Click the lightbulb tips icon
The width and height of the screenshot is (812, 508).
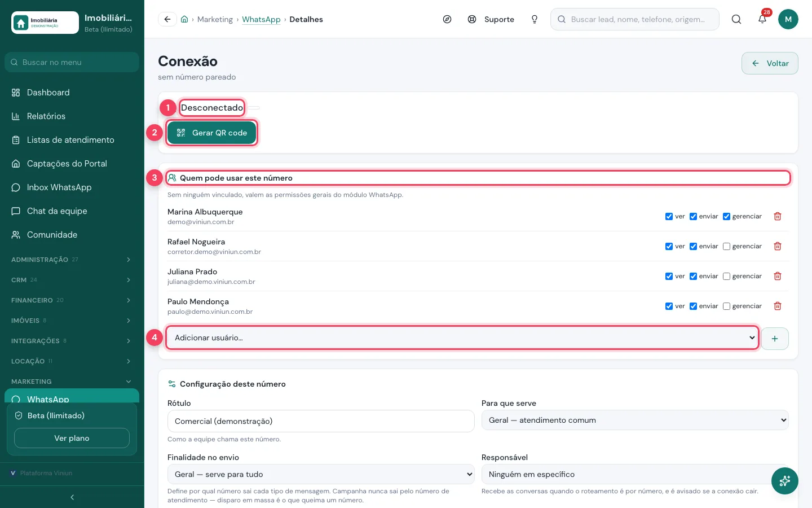535,19
